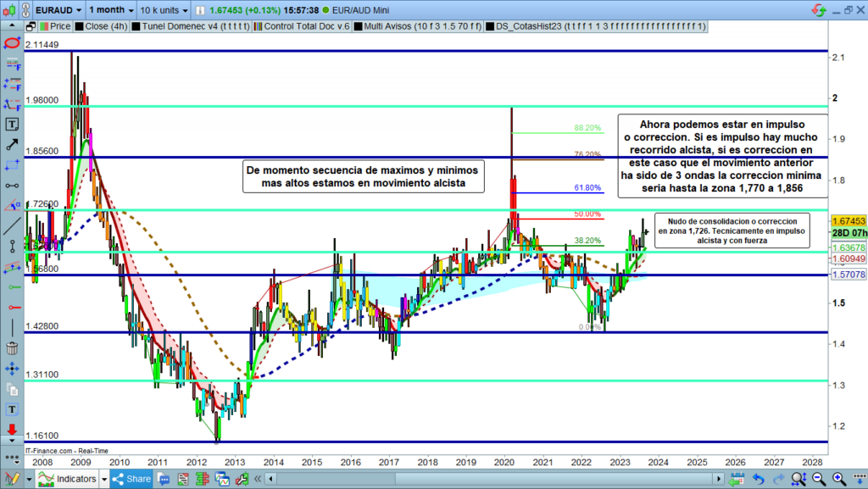This screenshot has height=489, width=868.
Task: Toggle the Price indicator label
Action: pos(53,26)
